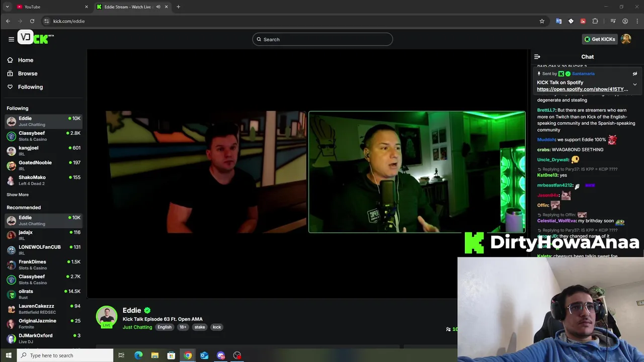Hide the pinned message eye icon

(635, 74)
